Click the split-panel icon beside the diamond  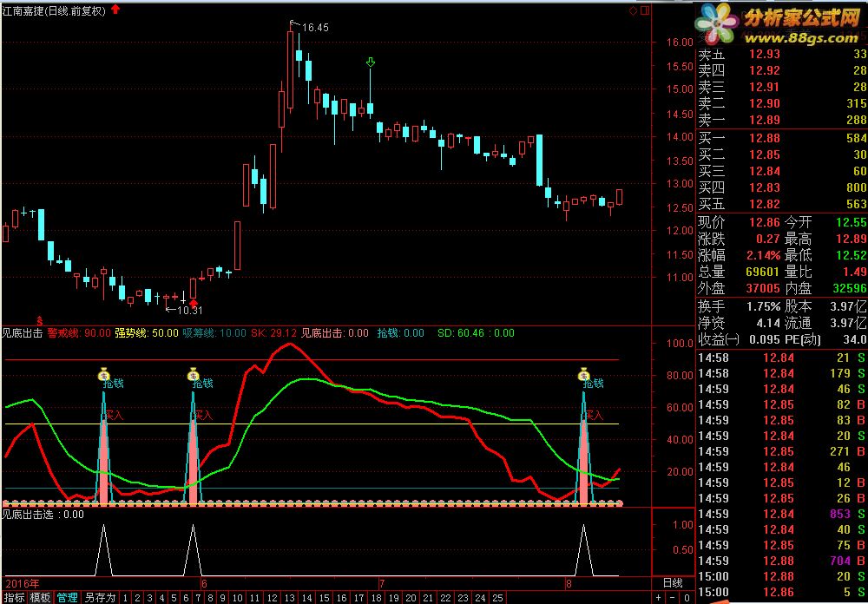click(644, 10)
